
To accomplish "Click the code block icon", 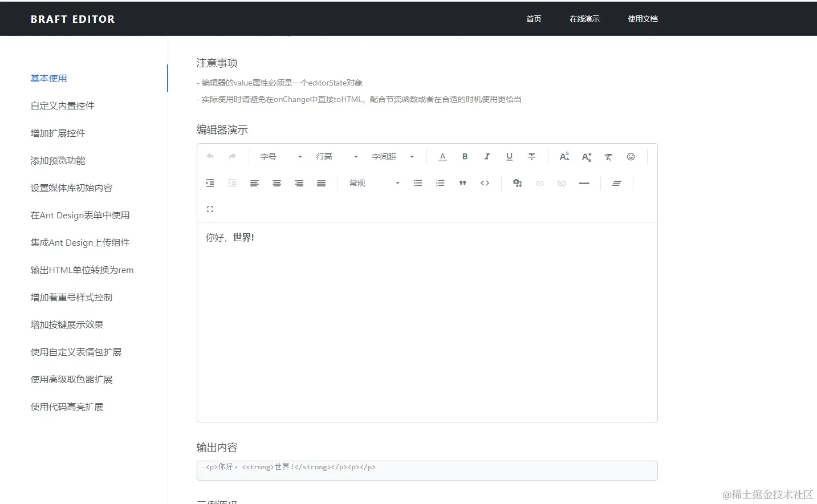I will click(x=485, y=183).
